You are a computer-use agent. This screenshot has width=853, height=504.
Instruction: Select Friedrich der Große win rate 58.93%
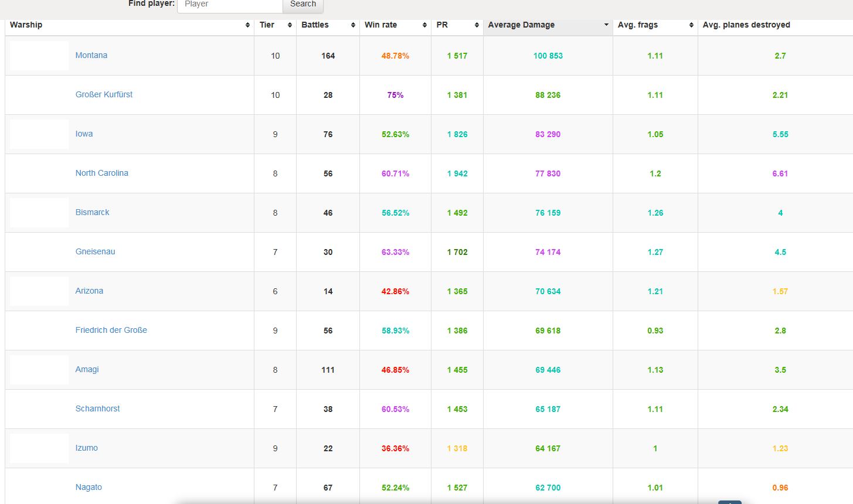click(395, 331)
